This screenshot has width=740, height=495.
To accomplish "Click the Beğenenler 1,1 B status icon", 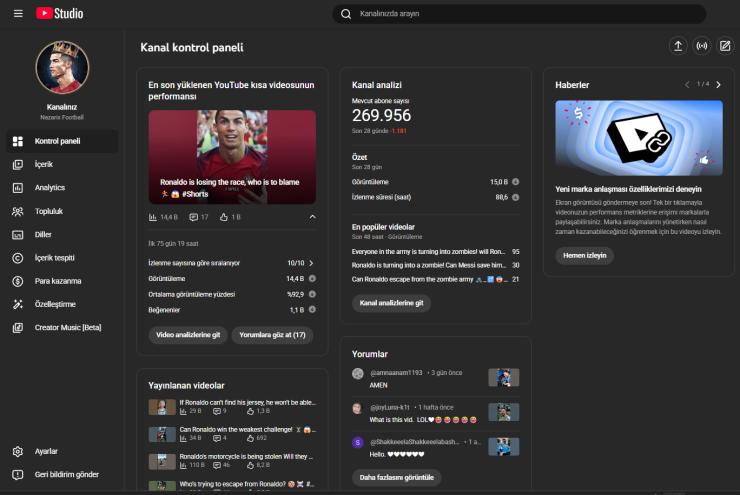I will click(x=312, y=310).
